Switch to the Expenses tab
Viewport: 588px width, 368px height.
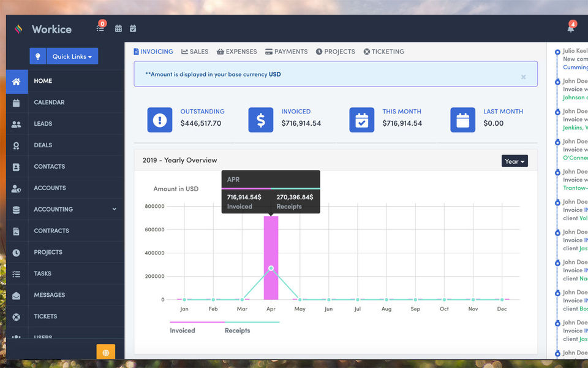pos(236,52)
